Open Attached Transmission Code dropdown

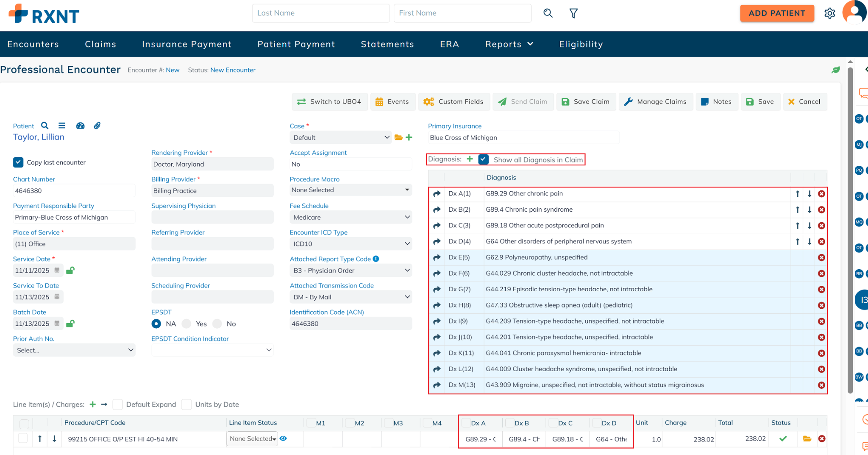351,297
